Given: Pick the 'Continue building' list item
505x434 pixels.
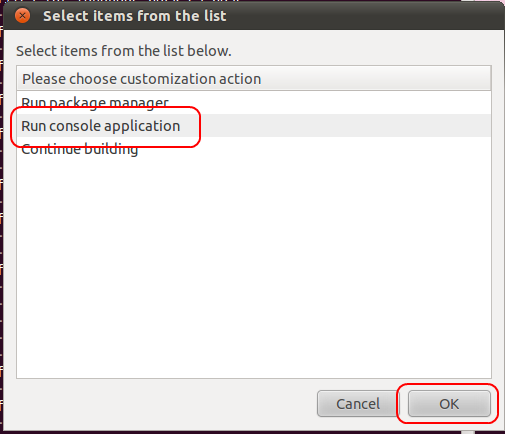Looking at the screenshot, I should [254, 149].
